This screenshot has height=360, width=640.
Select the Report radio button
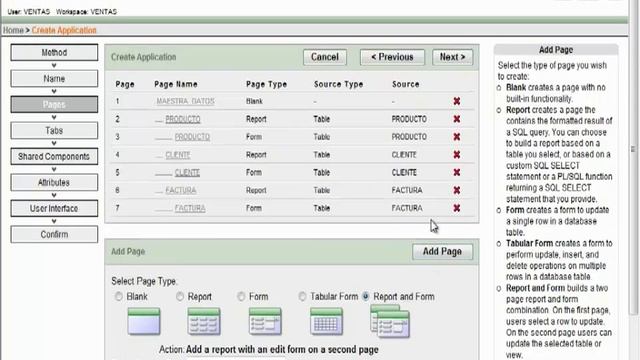click(180, 297)
